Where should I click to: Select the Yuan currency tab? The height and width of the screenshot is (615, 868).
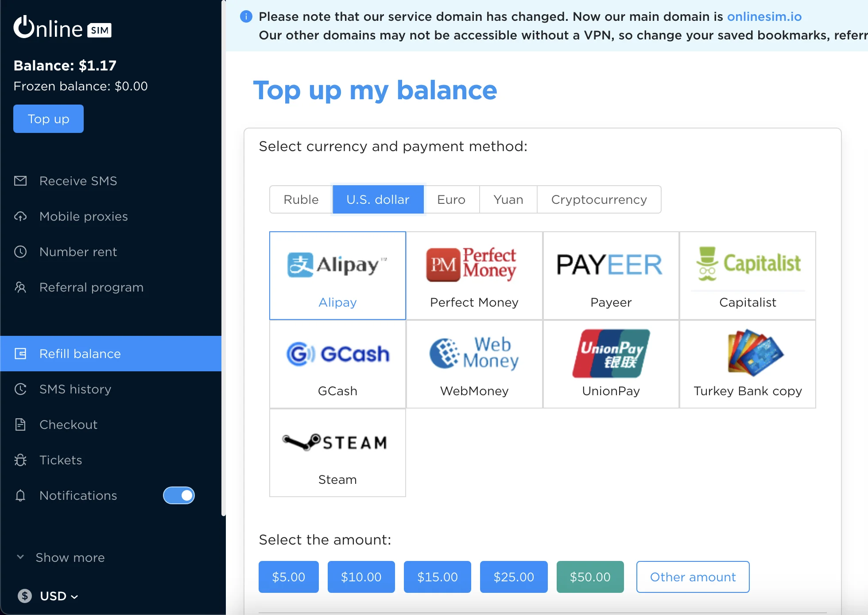click(x=508, y=199)
